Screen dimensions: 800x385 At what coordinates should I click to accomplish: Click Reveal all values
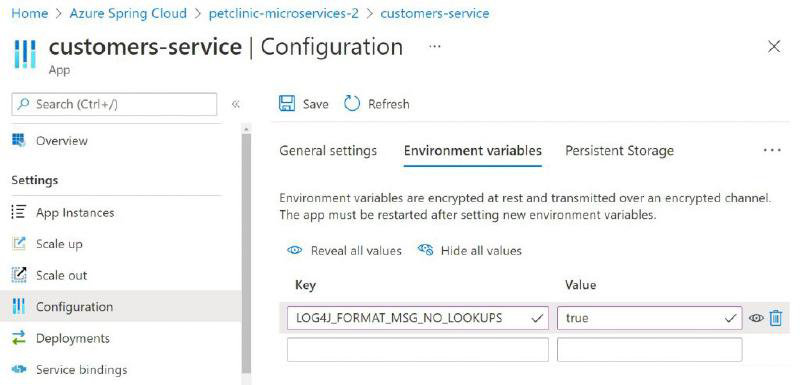(356, 250)
